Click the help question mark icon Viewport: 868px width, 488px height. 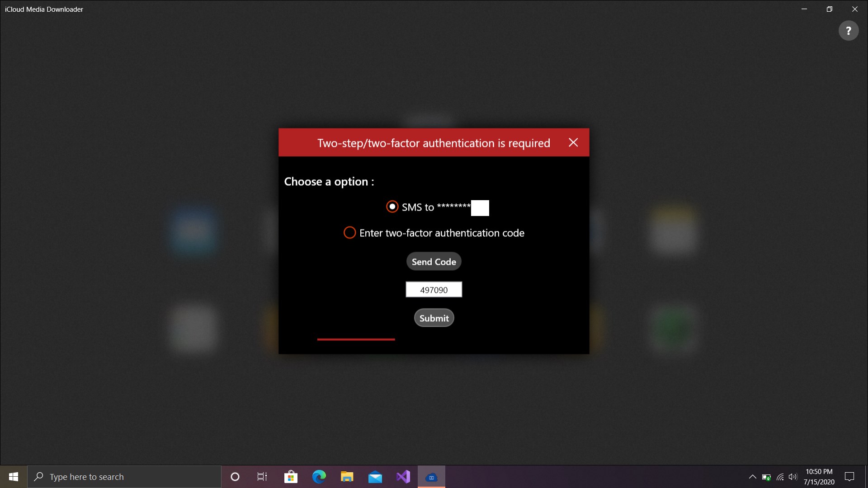(848, 31)
